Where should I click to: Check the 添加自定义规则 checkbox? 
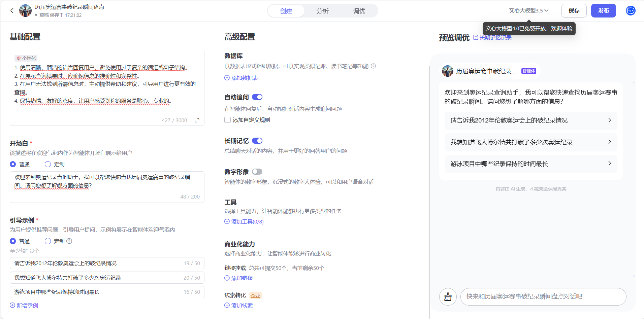pos(227,120)
